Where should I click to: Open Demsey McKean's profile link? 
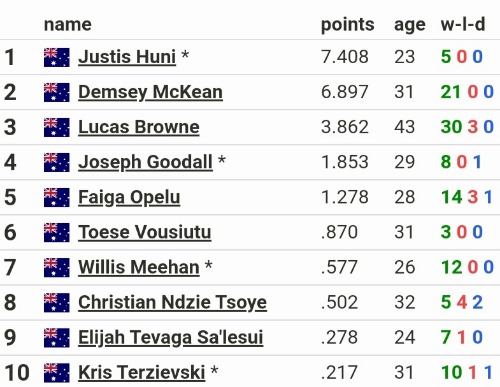pos(150,92)
